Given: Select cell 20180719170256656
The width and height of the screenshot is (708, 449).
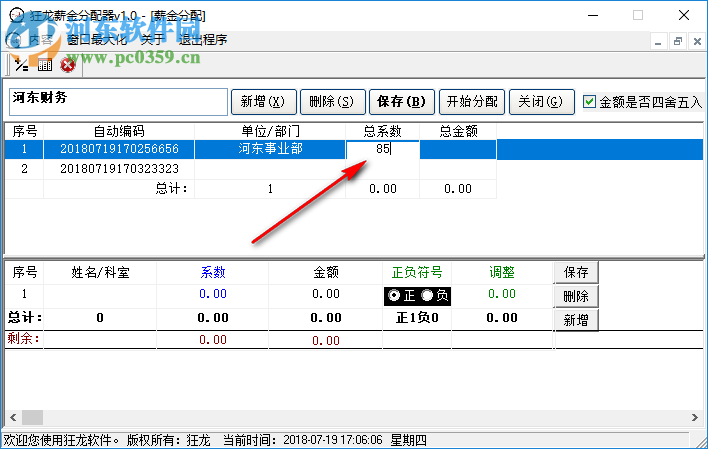Looking at the screenshot, I should (x=119, y=149).
